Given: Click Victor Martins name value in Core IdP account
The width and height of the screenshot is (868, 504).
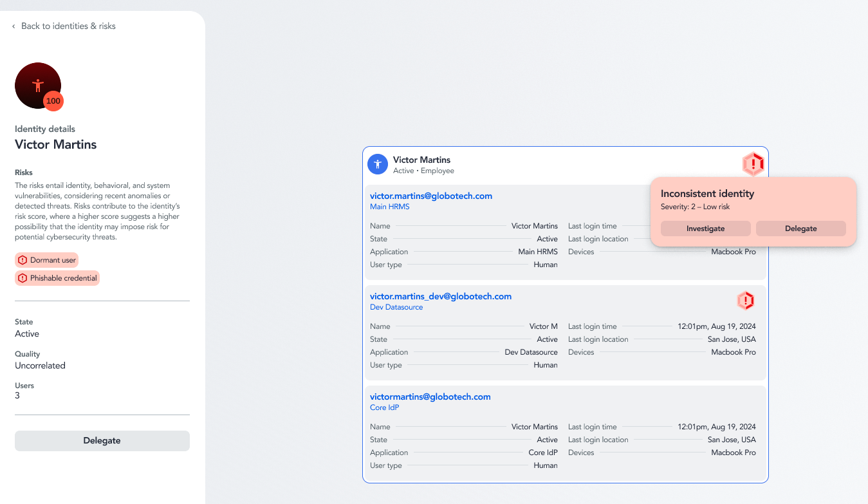Looking at the screenshot, I should 535,427.
